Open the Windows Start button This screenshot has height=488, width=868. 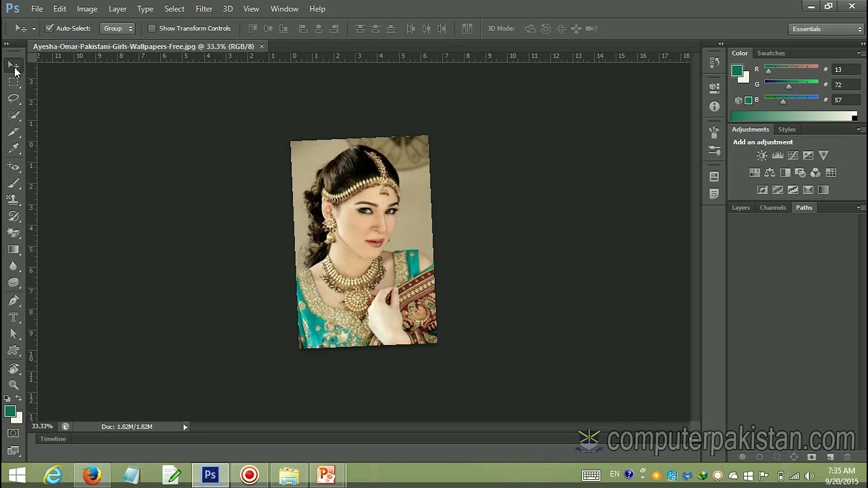point(17,475)
